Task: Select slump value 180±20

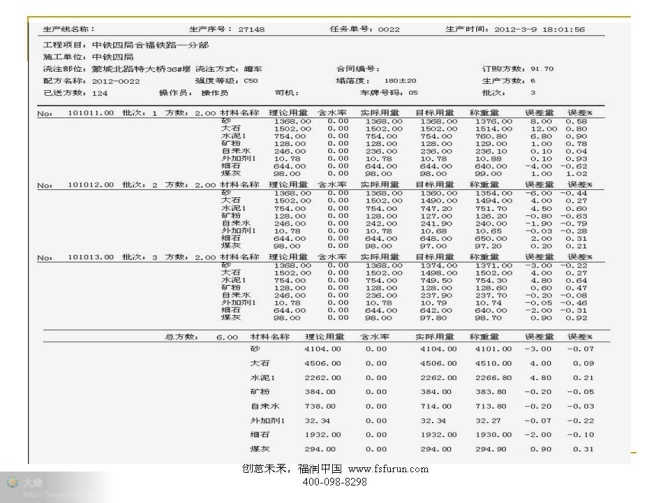Action: pyautogui.click(x=400, y=81)
